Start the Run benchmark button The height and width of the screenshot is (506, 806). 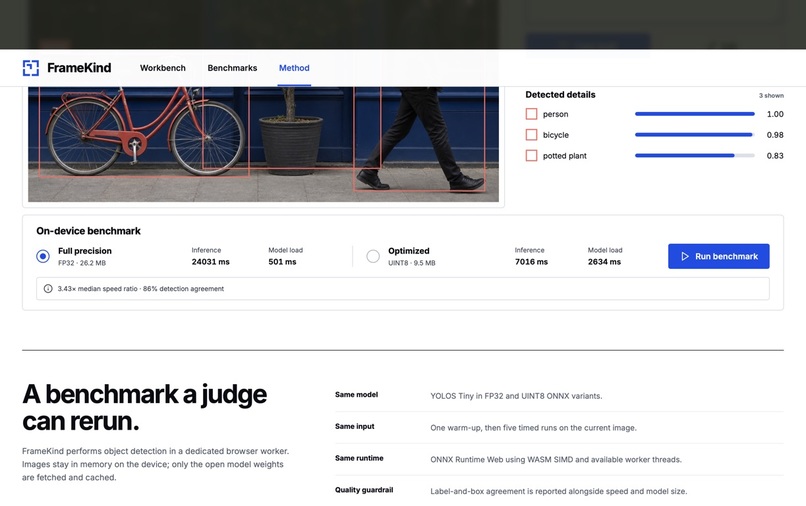click(x=719, y=256)
